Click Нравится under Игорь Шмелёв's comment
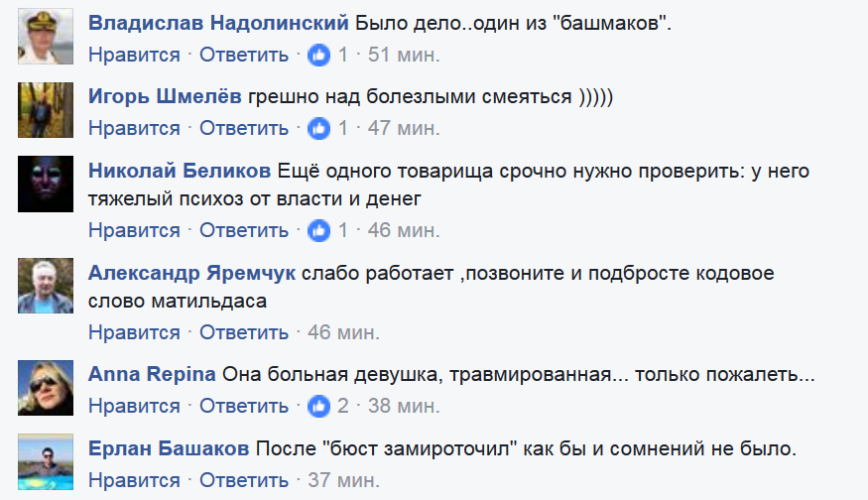This screenshot has width=868, height=500. pyautogui.click(x=134, y=128)
